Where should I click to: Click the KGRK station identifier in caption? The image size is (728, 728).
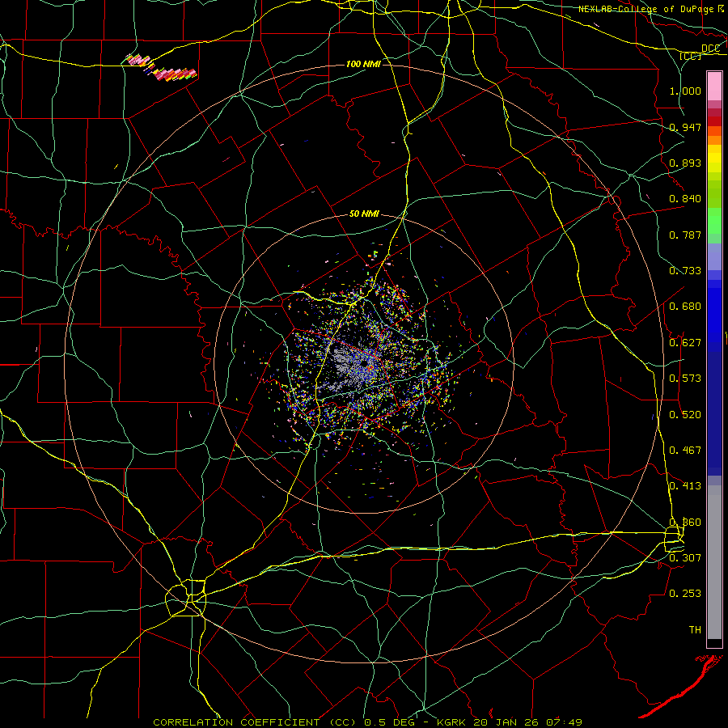pyautogui.click(x=453, y=722)
